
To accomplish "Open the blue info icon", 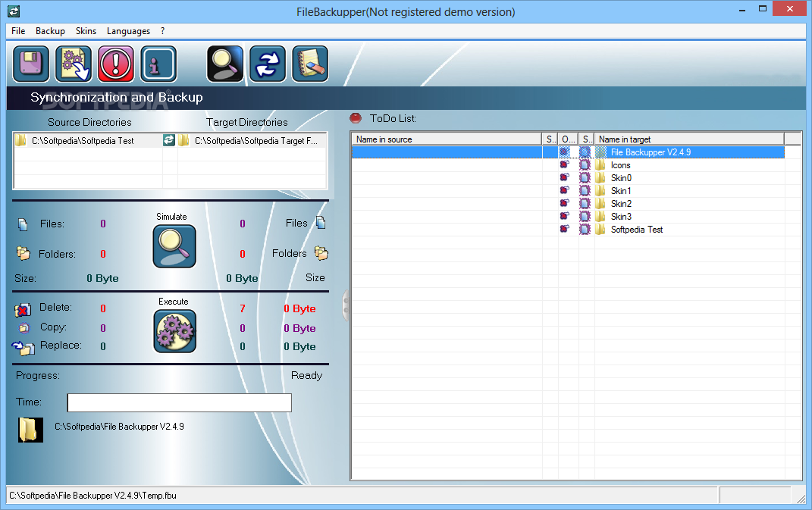I will [x=158, y=64].
